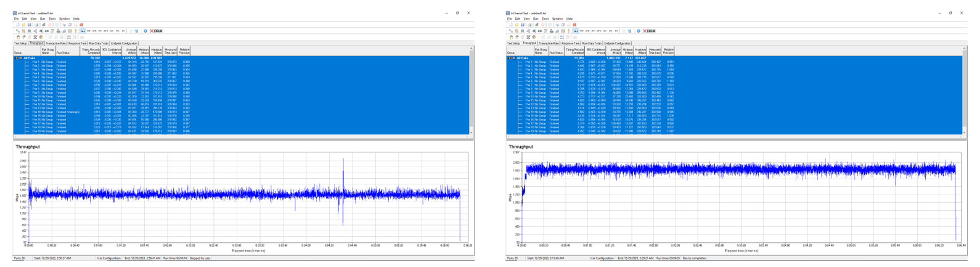The height and width of the screenshot is (267, 980).
Task: Switch to Response Time tab in left window
Action: pos(78,43)
